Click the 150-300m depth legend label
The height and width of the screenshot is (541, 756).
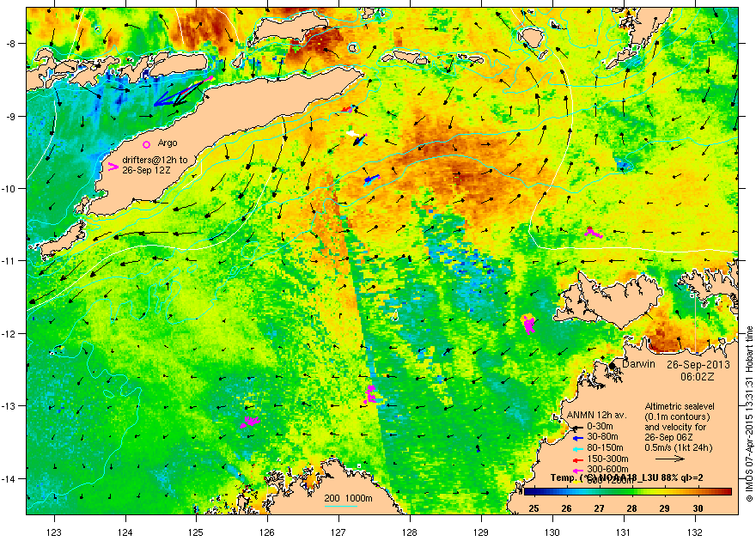tap(607, 459)
